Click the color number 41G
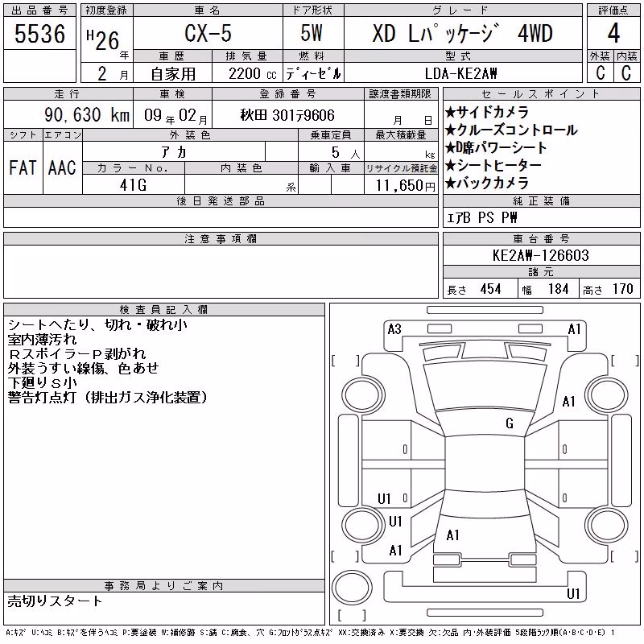Viewport: 644px width, 644px height. click(x=133, y=185)
